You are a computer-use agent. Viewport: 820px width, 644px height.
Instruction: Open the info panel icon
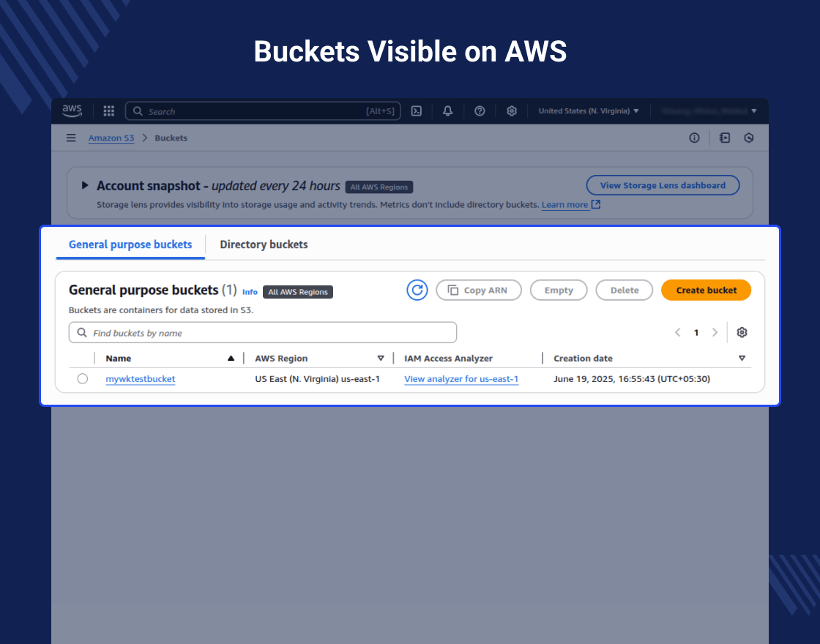pos(694,138)
